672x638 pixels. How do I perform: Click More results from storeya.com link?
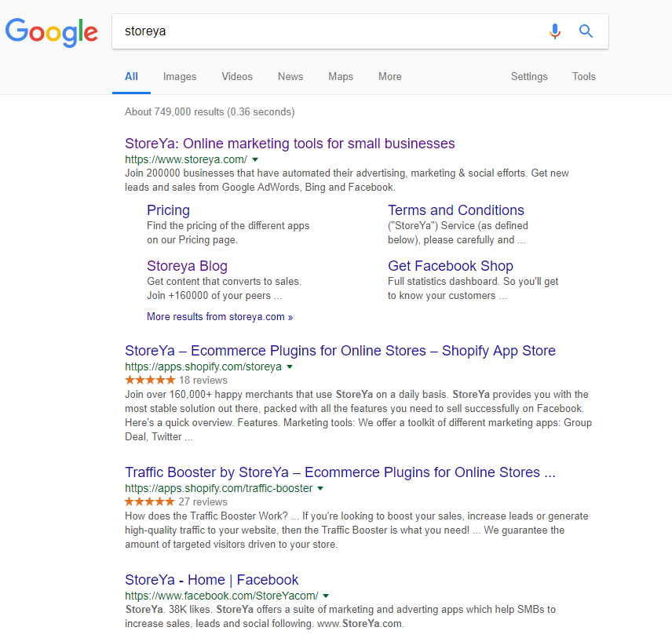pyautogui.click(x=220, y=317)
